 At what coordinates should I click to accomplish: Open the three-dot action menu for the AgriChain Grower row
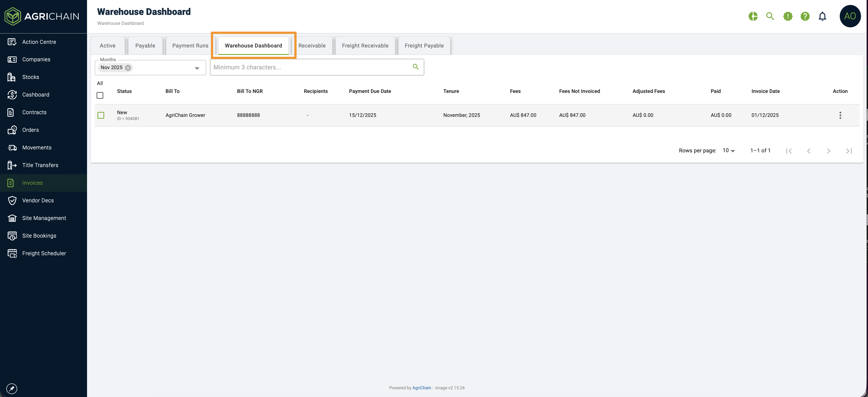(840, 115)
